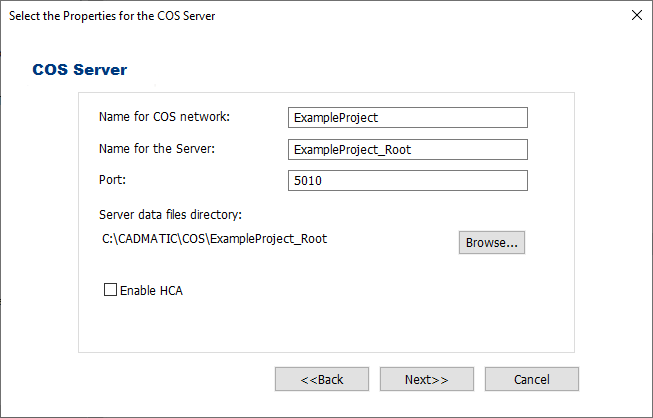Click the 'Enable HCA' label text
Image resolution: width=653 pixels, height=418 pixels.
pos(151,291)
